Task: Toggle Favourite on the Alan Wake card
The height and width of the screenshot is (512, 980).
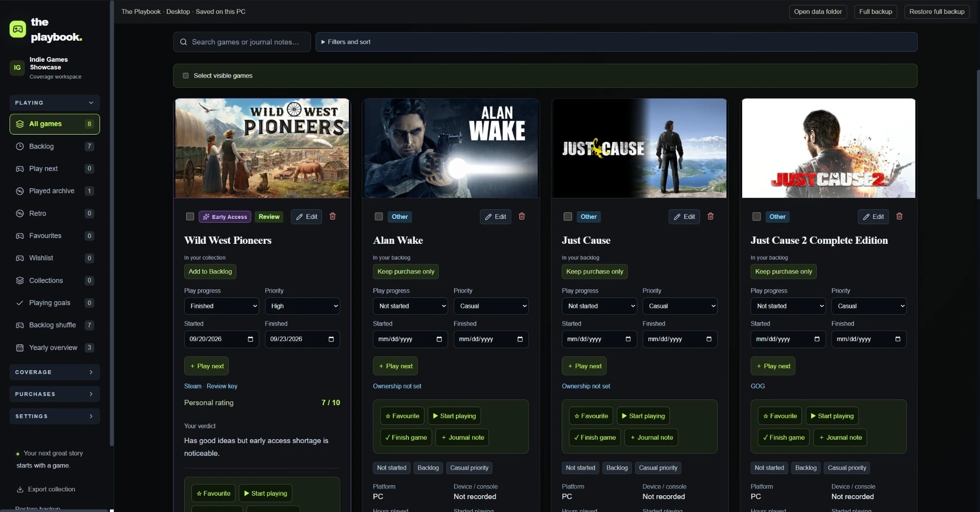Action: pos(402,416)
